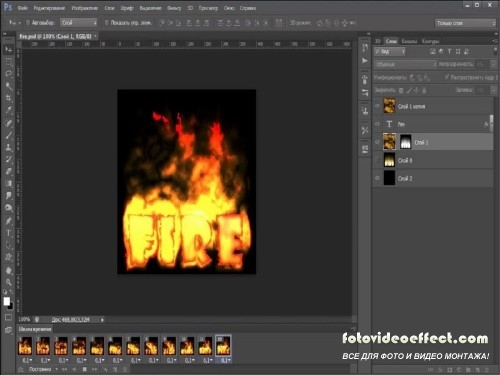Open the Изображение menu

[85, 8]
